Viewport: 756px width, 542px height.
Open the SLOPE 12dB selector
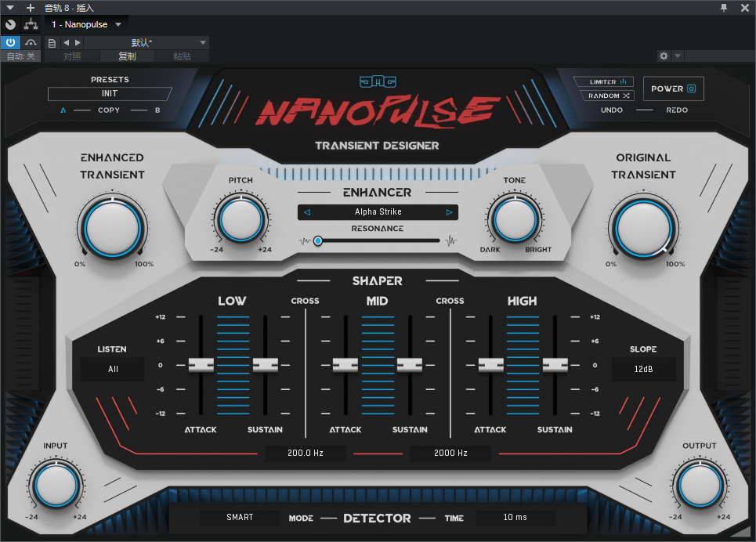(x=644, y=370)
